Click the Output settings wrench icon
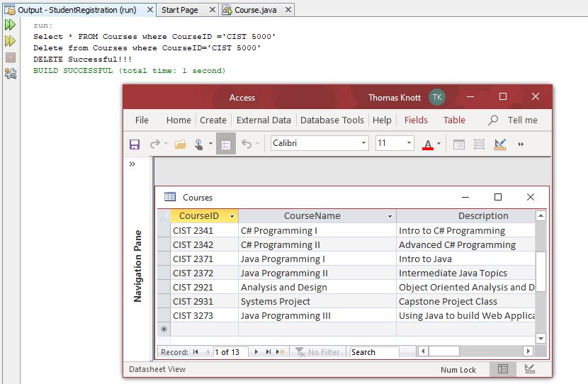 (x=11, y=73)
